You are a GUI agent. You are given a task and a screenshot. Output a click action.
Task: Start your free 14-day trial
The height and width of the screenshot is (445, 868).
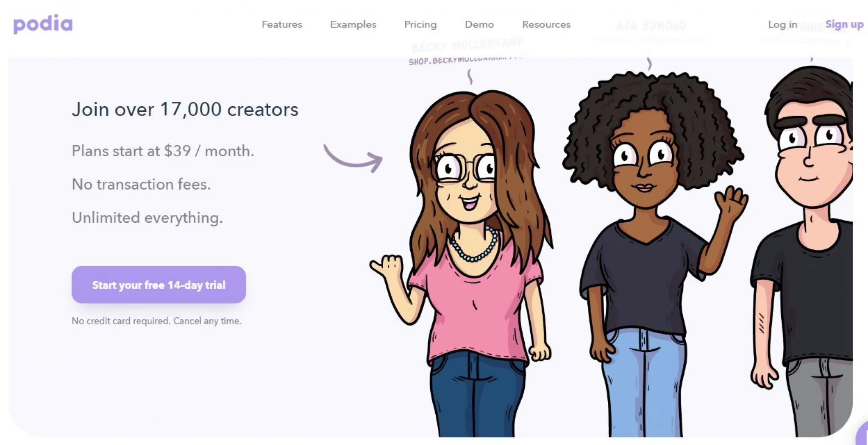click(159, 285)
